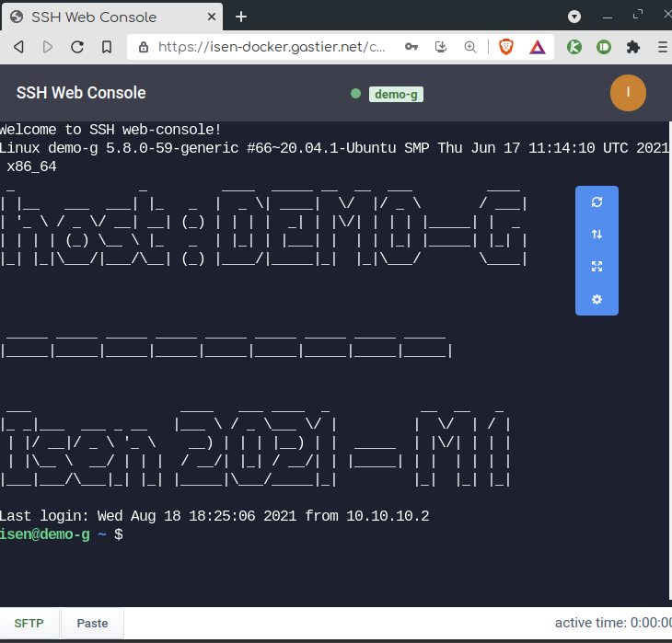Open the orange user avatar menu
The width and height of the screenshot is (672, 643).
pos(628,93)
